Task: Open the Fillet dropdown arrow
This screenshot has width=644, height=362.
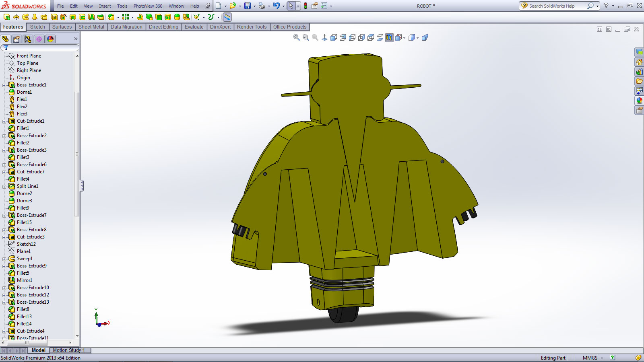Action: coord(118,17)
